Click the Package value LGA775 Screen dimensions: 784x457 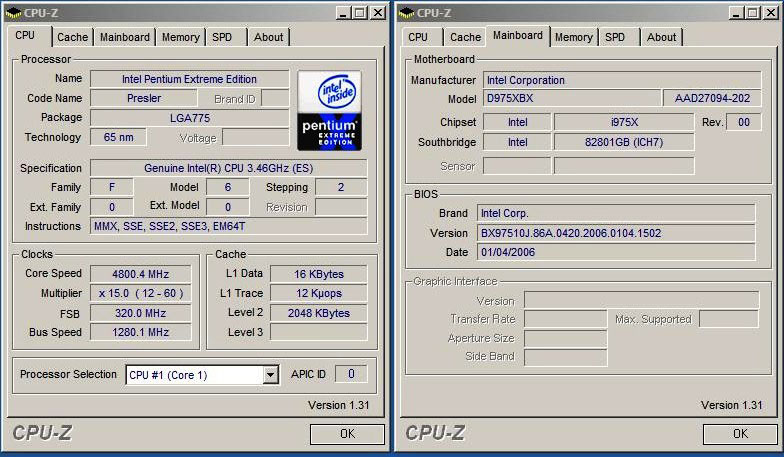point(190,118)
